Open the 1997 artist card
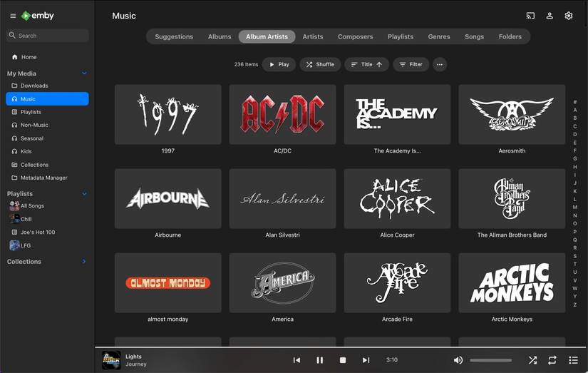 (168, 114)
